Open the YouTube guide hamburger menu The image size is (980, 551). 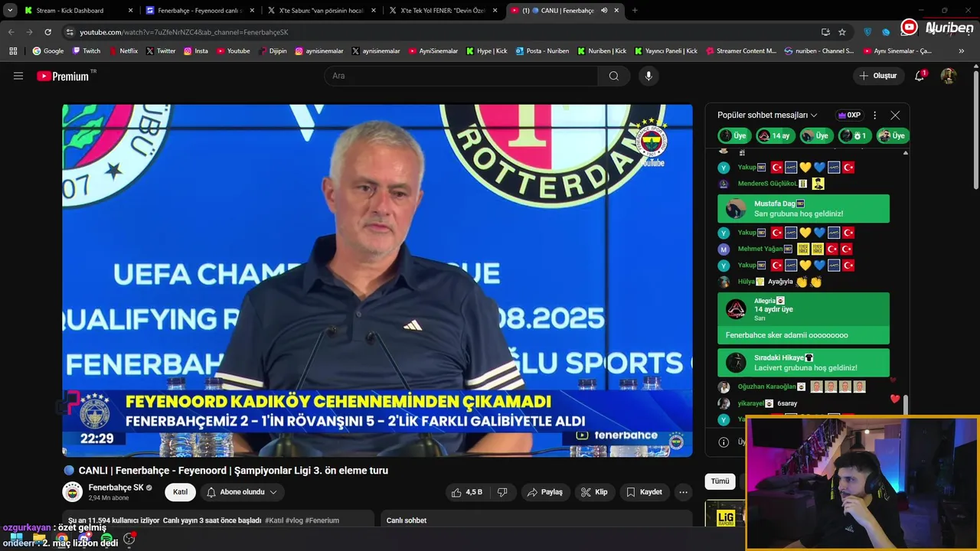click(x=18, y=76)
